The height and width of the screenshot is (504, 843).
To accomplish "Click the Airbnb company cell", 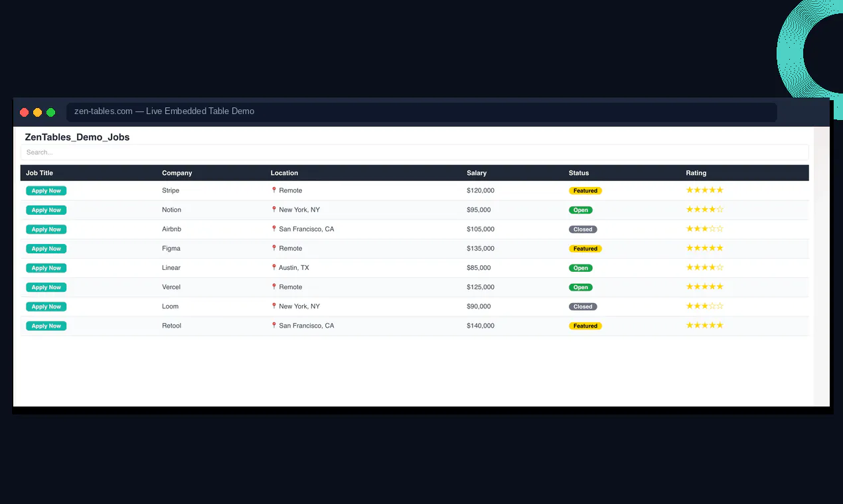I will click(171, 229).
